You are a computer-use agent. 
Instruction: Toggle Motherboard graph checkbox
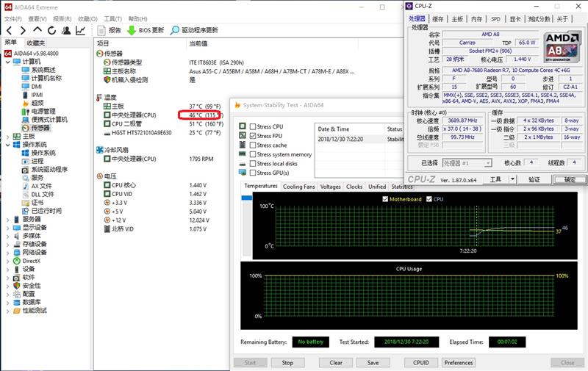coord(385,199)
